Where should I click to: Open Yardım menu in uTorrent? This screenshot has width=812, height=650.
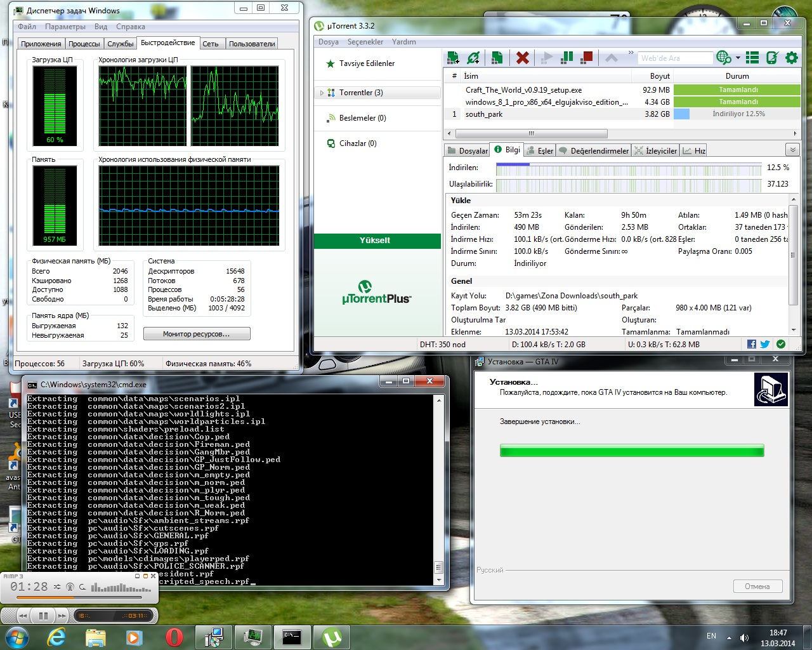click(404, 42)
